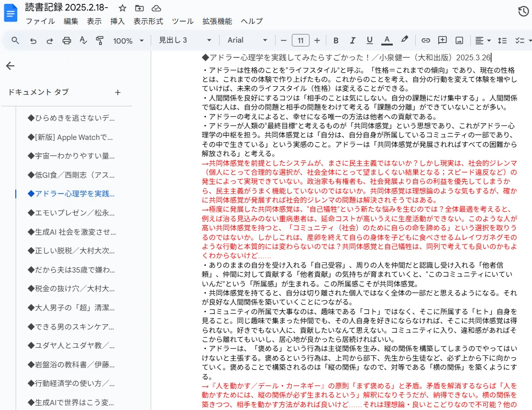
Task: Select アドラー心理学を実践... outline item
Action: (x=71, y=194)
